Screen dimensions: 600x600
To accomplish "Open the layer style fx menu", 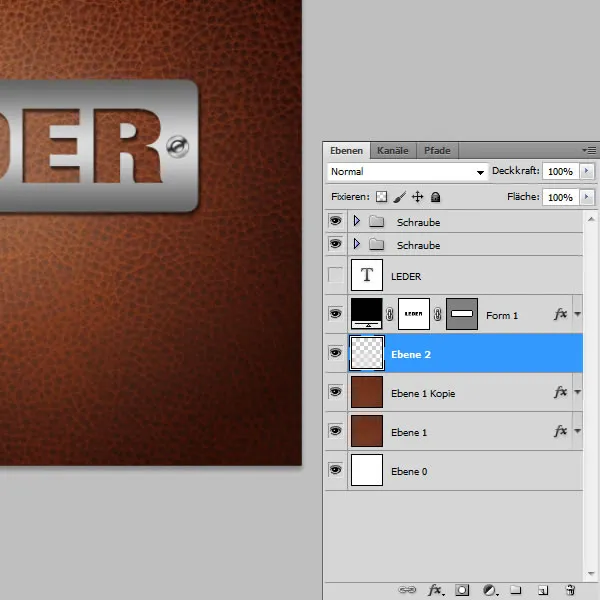I will click(435, 590).
